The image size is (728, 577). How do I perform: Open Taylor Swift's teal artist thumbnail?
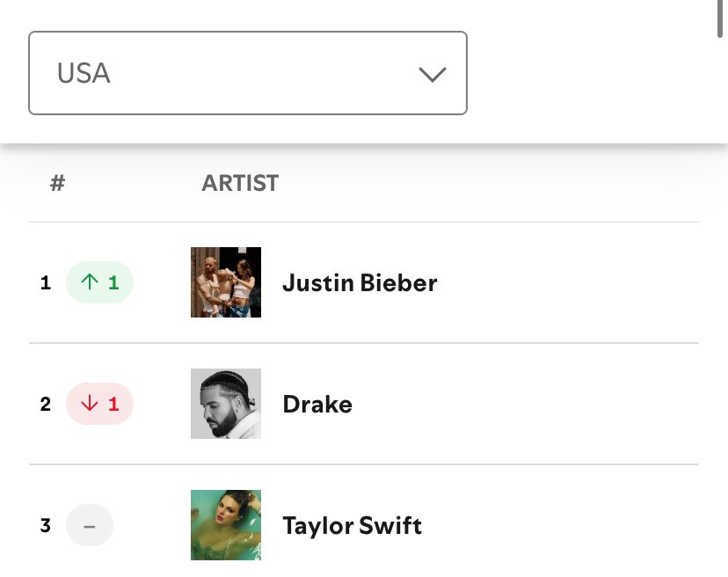tap(226, 525)
